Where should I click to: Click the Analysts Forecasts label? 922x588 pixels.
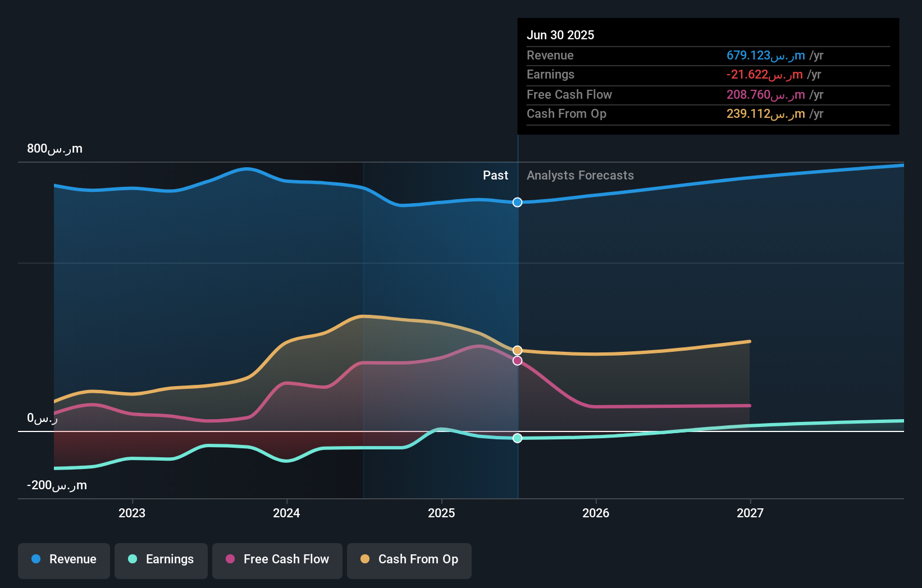580,175
